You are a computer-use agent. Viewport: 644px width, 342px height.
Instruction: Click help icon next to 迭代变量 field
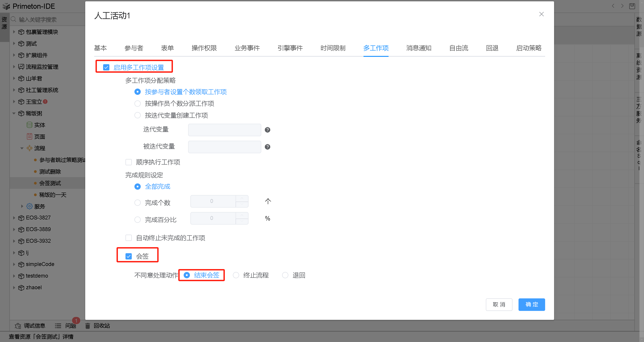(x=267, y=130)
